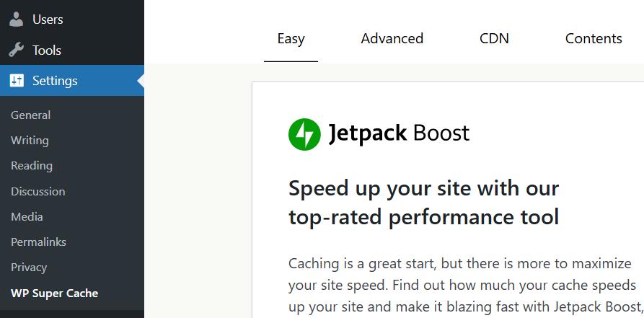Select the Settings menu label
The height and width of the screenshot is (318, 644).
click(x=55, y=81)
